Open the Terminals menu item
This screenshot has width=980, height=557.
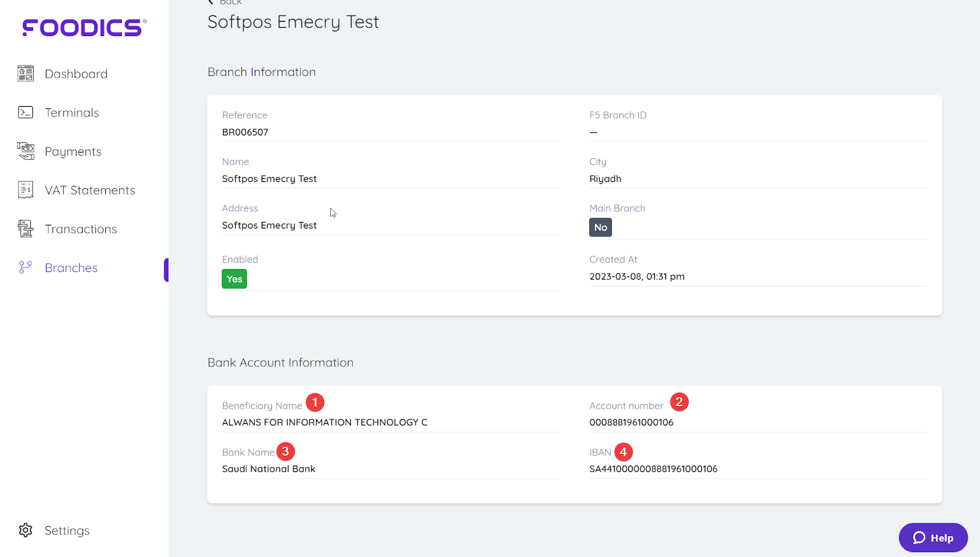72,113
